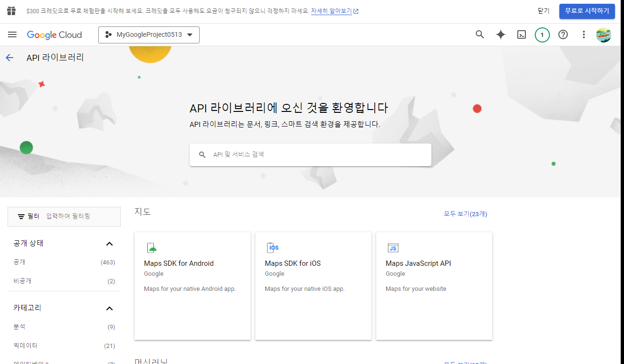Click external link icon after 자세히 알아보기

pyautogui.click(x=356, y=11)
